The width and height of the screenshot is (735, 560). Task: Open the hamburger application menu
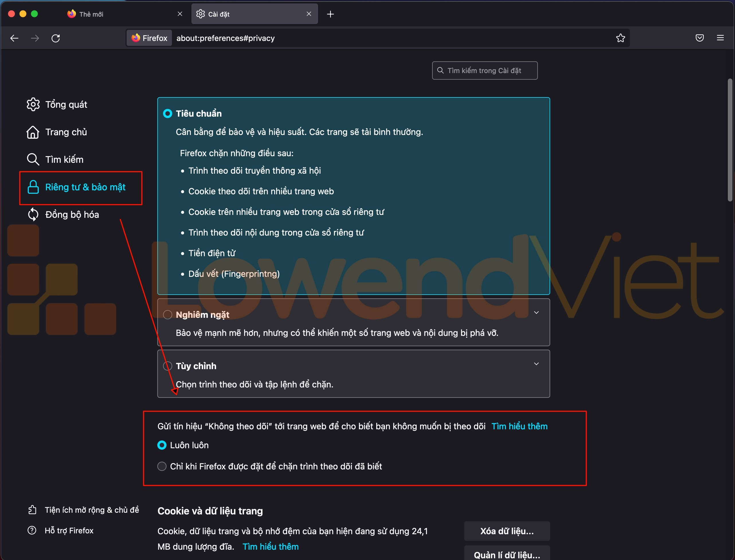pos(720,38)
